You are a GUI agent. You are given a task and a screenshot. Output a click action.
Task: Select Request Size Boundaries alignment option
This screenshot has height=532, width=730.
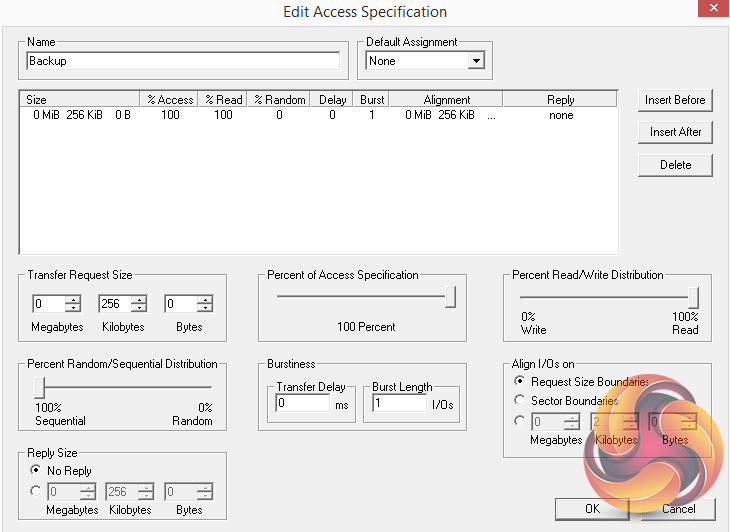click(519, 382)
